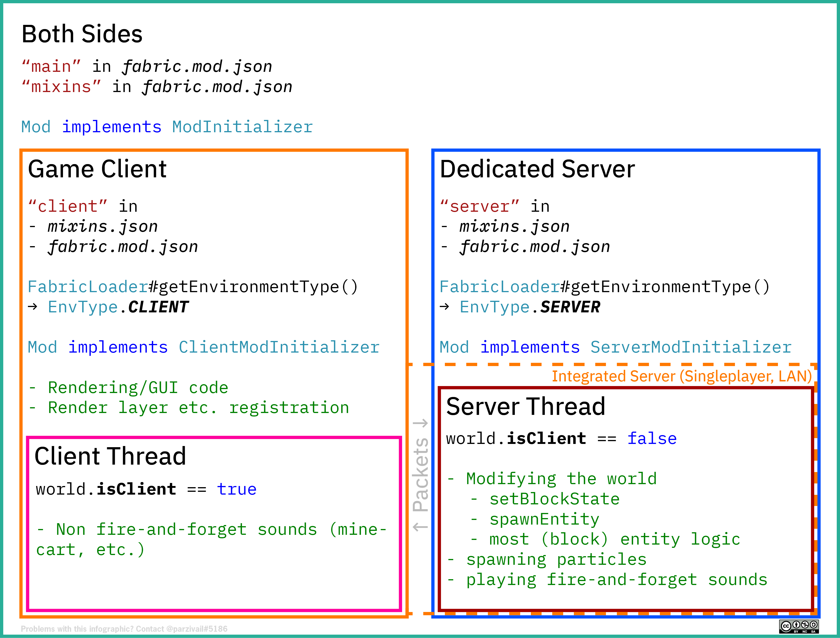
Task: Click the Both Sides heading
Action: click(82, 34)
